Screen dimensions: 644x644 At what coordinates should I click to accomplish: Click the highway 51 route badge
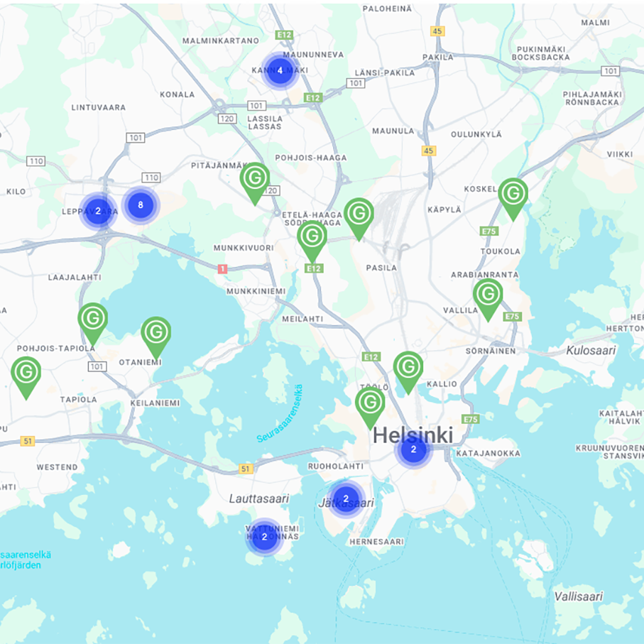point(247,468)
